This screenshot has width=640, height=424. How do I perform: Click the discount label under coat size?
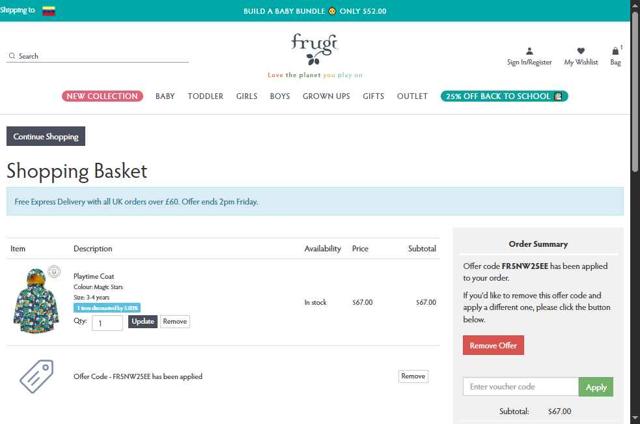(x=107, y=308)
